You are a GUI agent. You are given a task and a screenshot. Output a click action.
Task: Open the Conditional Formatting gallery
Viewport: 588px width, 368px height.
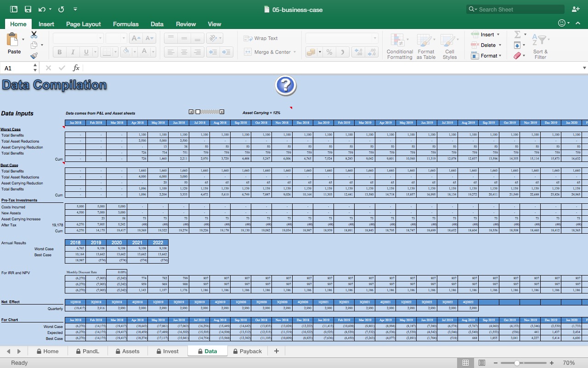point(399,46)
